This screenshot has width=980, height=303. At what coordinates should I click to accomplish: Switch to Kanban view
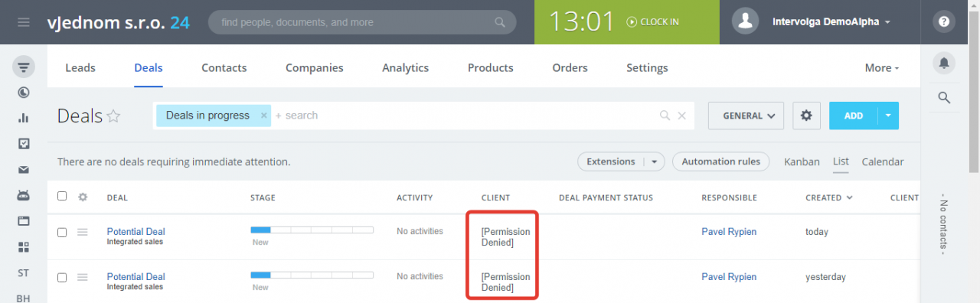point(802,161)
